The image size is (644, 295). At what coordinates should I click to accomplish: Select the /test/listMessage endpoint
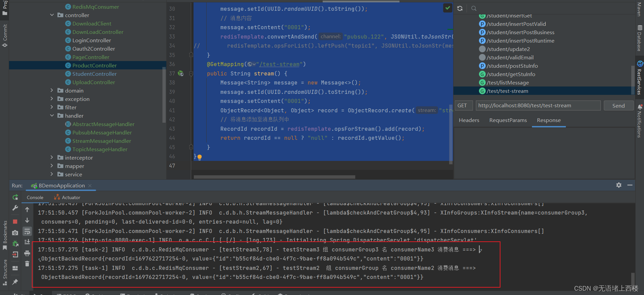coord(507,82)
